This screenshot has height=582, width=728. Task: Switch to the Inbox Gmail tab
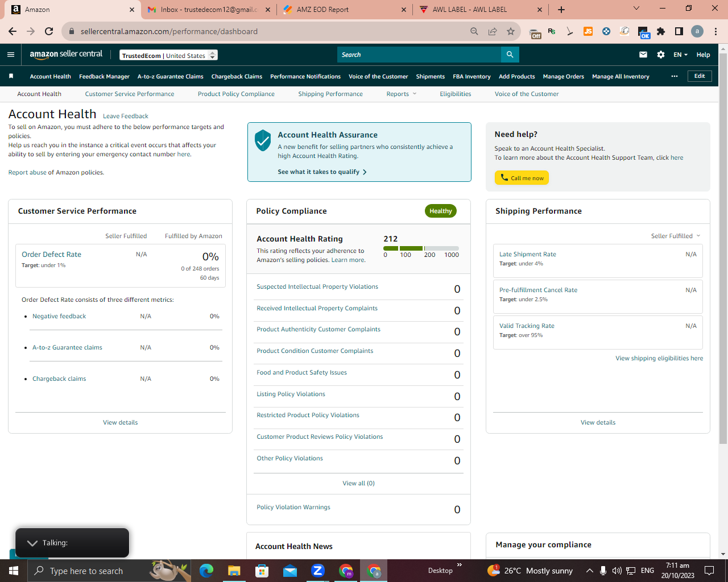[x=208, y=10]
